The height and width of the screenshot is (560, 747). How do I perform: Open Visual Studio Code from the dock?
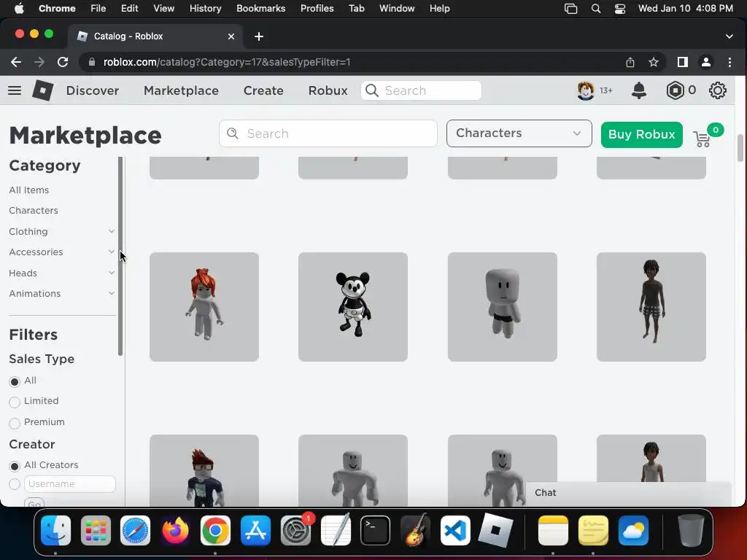tap(455, 530)
